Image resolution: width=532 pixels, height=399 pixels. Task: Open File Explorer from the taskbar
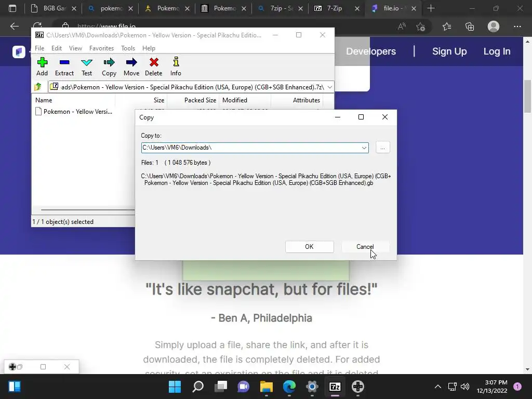[267, 387]
